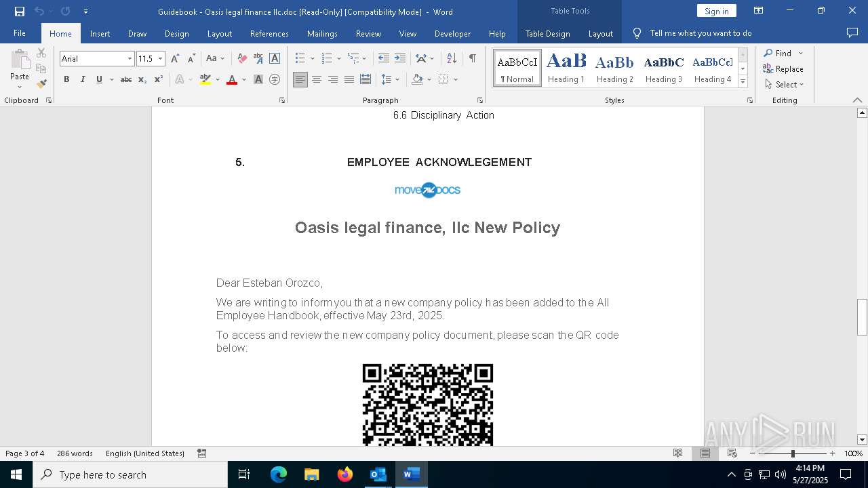Toggle Print Layout view in status bar
The height and width of the screenshot is (488, 868).
tap(705, 453)
